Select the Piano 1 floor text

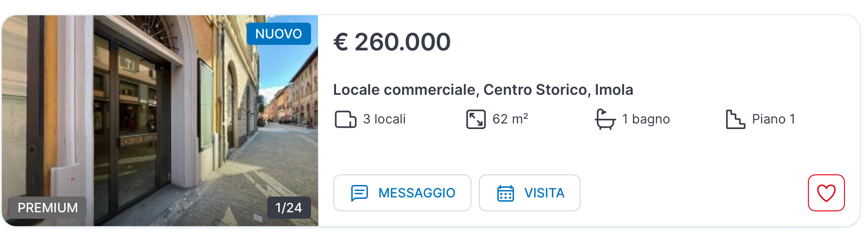(773, 119)
